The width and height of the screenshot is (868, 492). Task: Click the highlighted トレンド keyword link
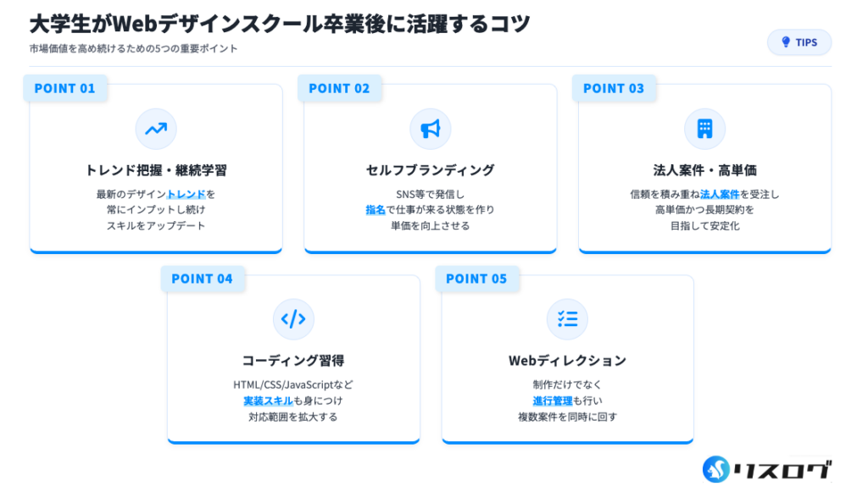point(186,194)
